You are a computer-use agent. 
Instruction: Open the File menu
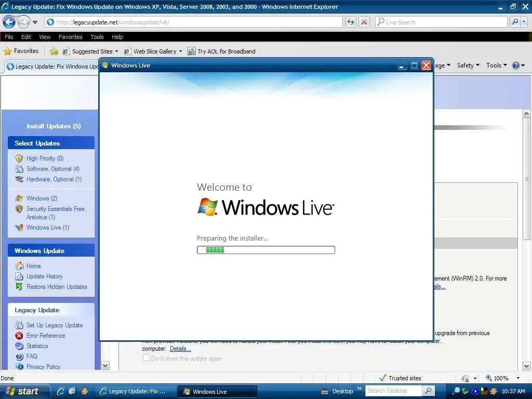pyautogui.click(x=9, y=37)
